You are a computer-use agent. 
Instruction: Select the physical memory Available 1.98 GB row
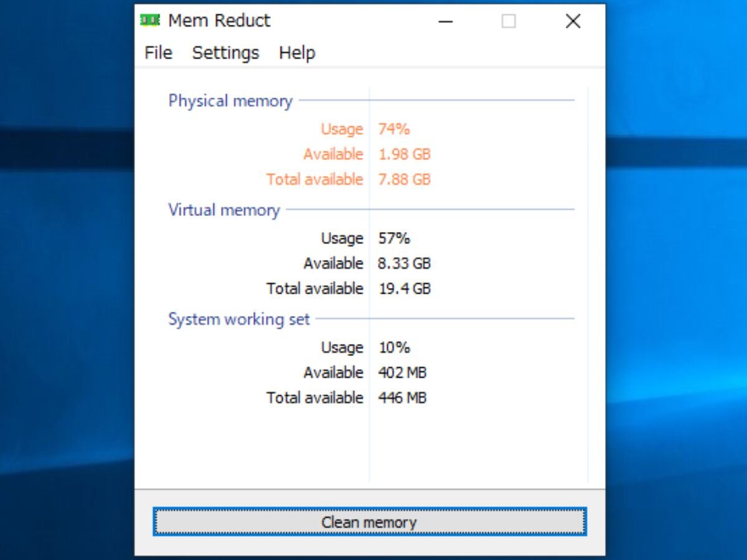pos(367,154)
